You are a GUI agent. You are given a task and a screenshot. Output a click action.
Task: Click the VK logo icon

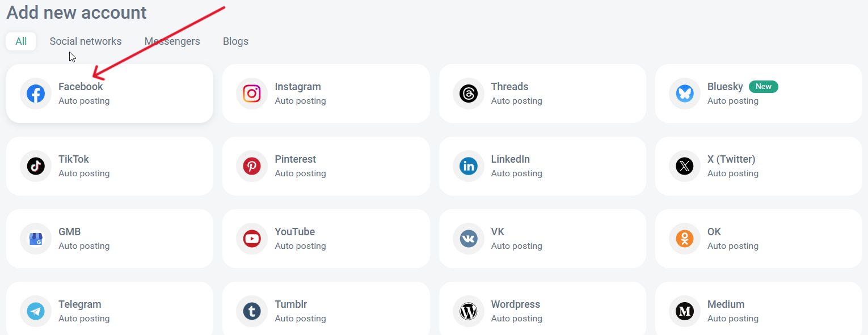469,239
